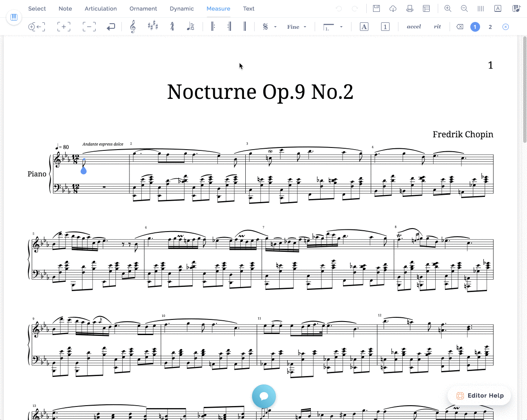Click the remove measure icon

[x=89, y=27]
